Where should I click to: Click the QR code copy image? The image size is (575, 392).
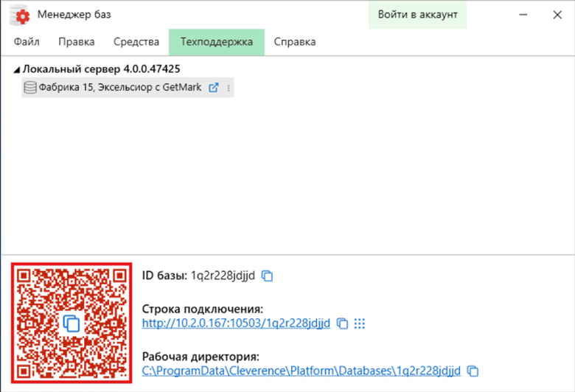click(72, 323)
